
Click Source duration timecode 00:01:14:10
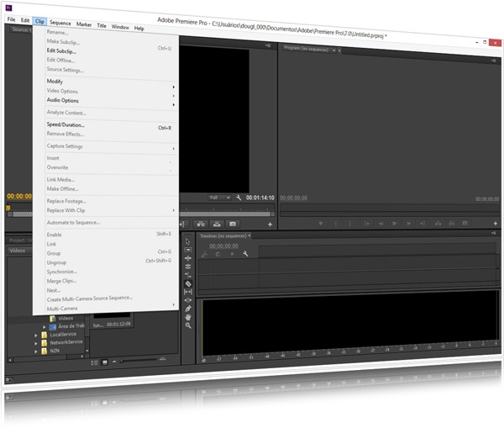coord(260,198)
